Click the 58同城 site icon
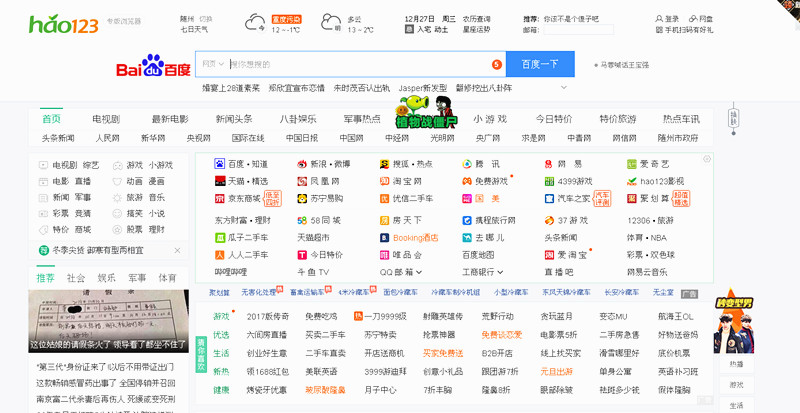 pyautogui.click(x=302, y=220)
